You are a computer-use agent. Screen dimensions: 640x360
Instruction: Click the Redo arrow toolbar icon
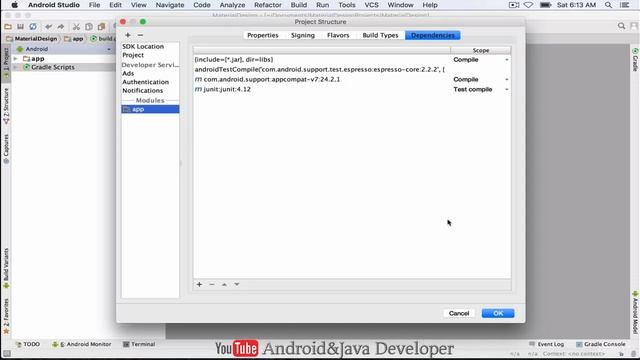tap(61, 27)
